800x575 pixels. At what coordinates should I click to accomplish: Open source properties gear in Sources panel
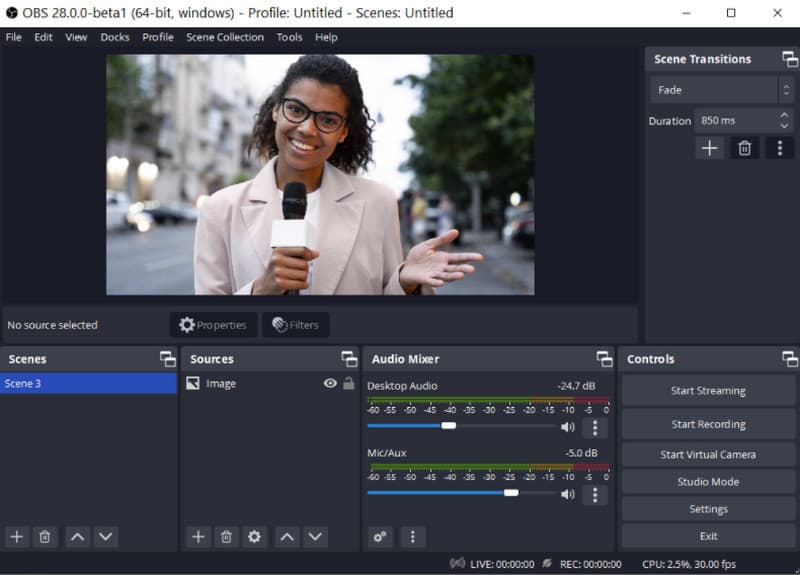click(x=254, y=537)
